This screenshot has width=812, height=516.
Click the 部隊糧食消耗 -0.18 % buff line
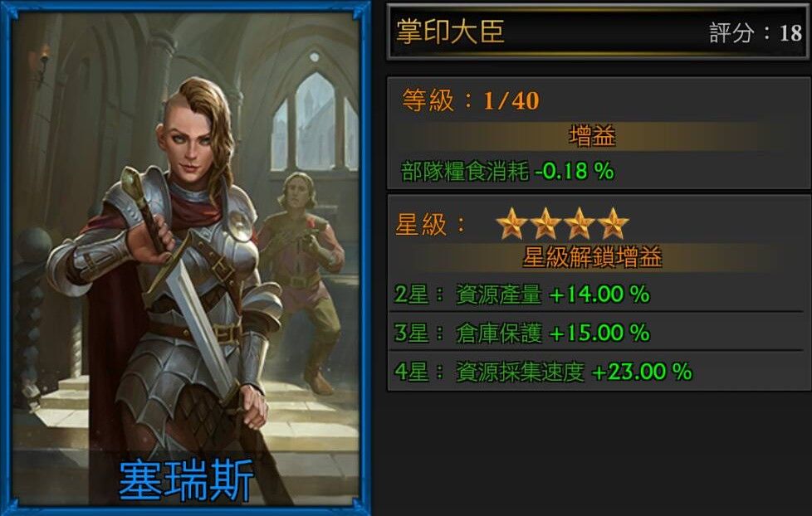click(x=507, y=172)
